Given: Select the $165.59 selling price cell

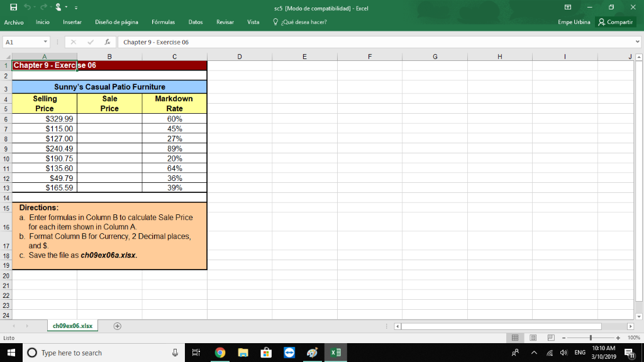Looking at the screenshot, I should 45,187.
